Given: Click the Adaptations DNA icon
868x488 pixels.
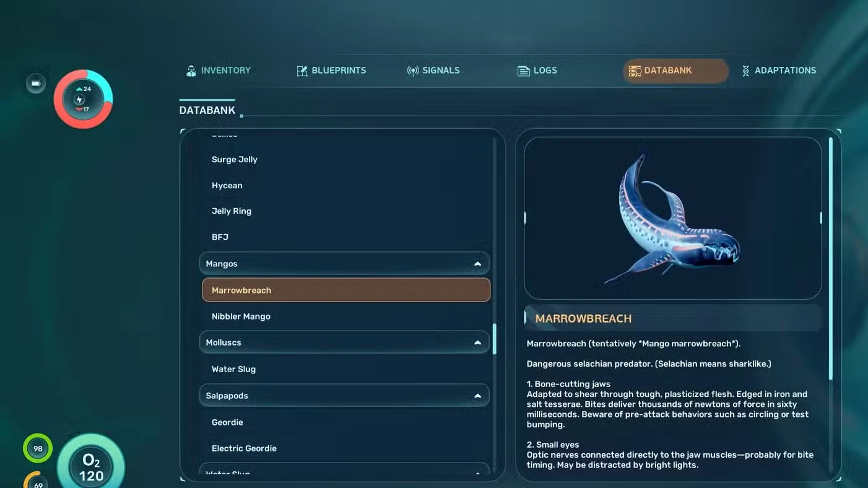Looking at the screenshot, I should pos(745,71).
